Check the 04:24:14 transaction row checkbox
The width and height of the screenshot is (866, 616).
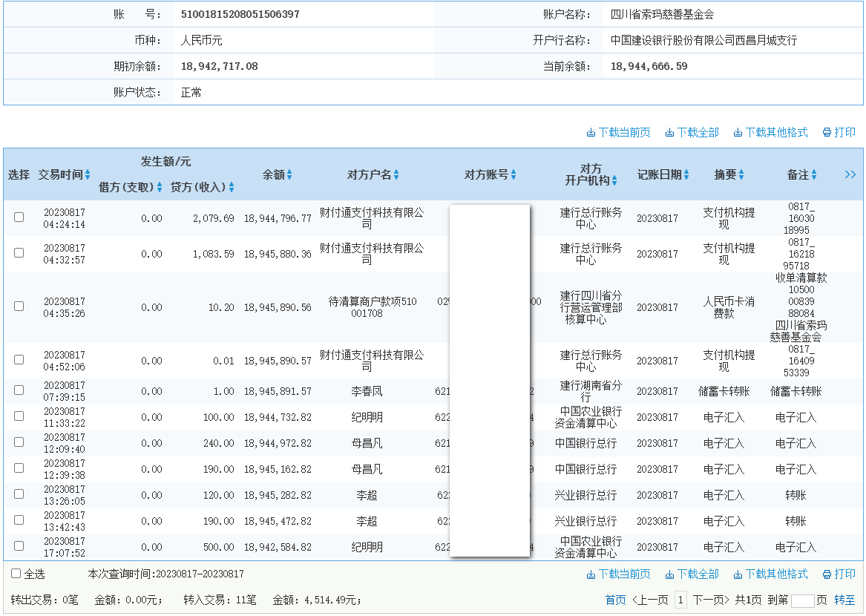[x=19, y=217]
